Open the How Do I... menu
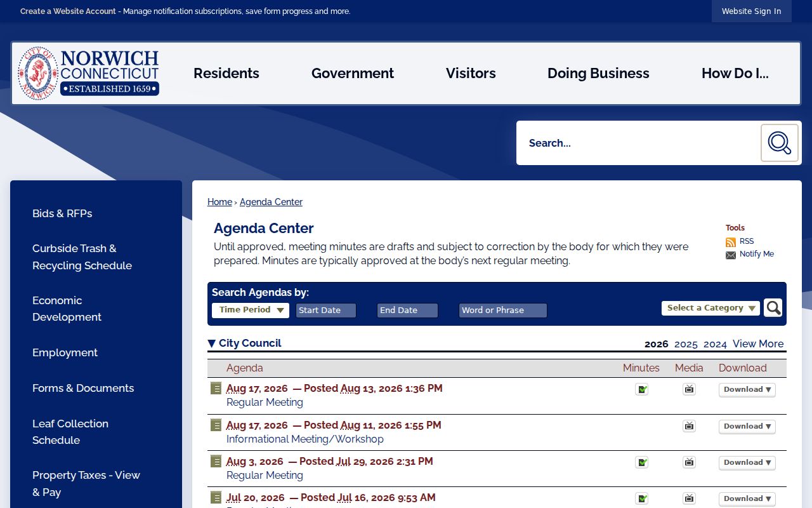Screen dimensions: 812x508 point(735,74)
